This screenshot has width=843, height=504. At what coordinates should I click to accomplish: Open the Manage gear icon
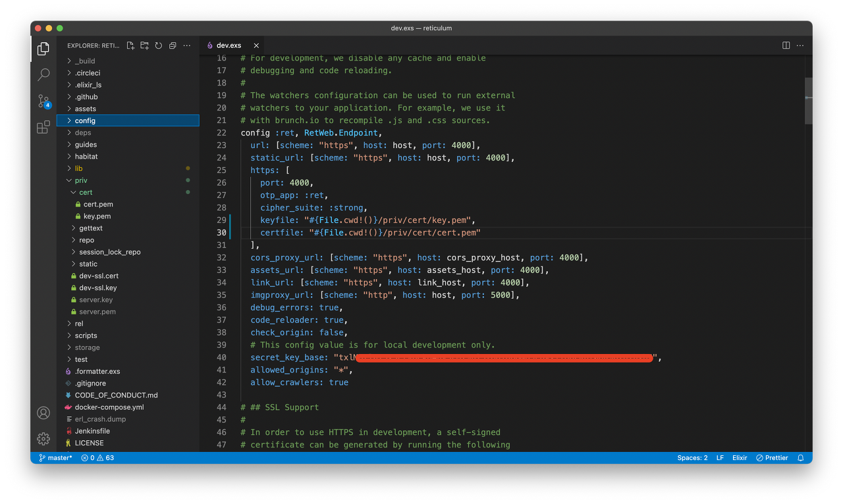click(x=43, y=439)
